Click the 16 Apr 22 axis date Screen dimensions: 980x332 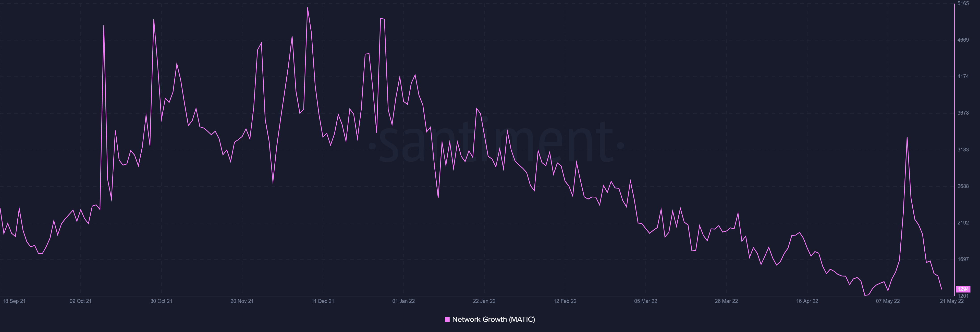[x=807, y=301]
